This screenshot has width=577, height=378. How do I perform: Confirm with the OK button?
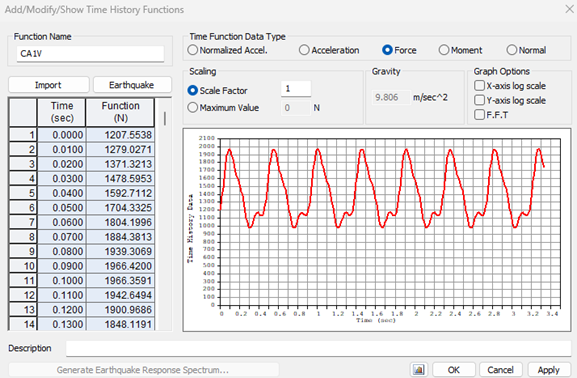(x=453, y=370)
